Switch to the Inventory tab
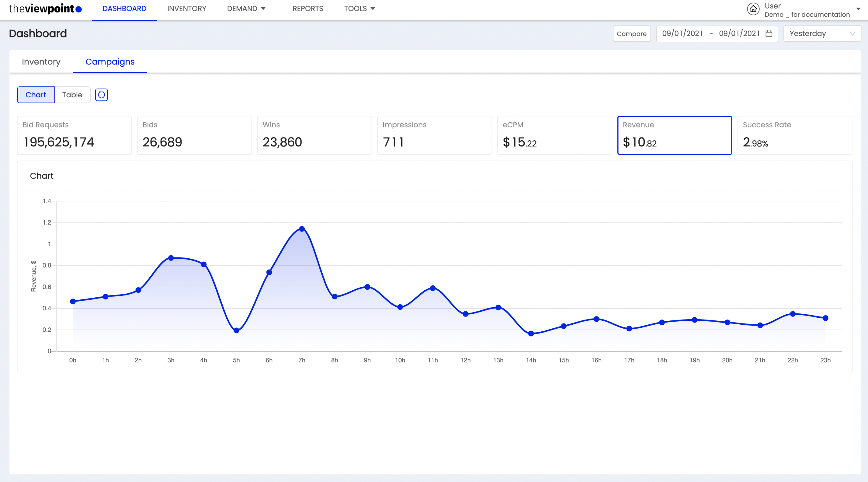The width and height of the screenshot is (868, 482). tap(41, 62)
